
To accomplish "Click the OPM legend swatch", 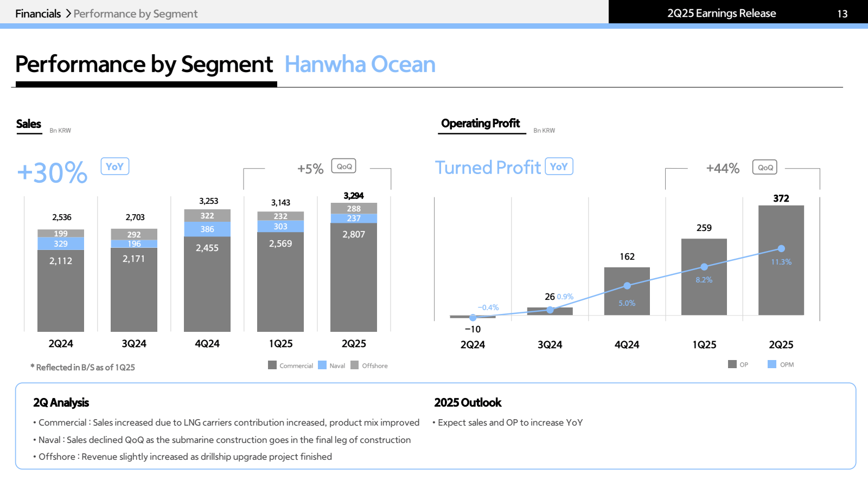I will (772, 364).
